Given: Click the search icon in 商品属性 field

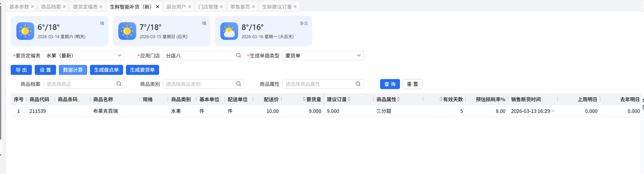Looking at the screenshot, I should [358, 84].
